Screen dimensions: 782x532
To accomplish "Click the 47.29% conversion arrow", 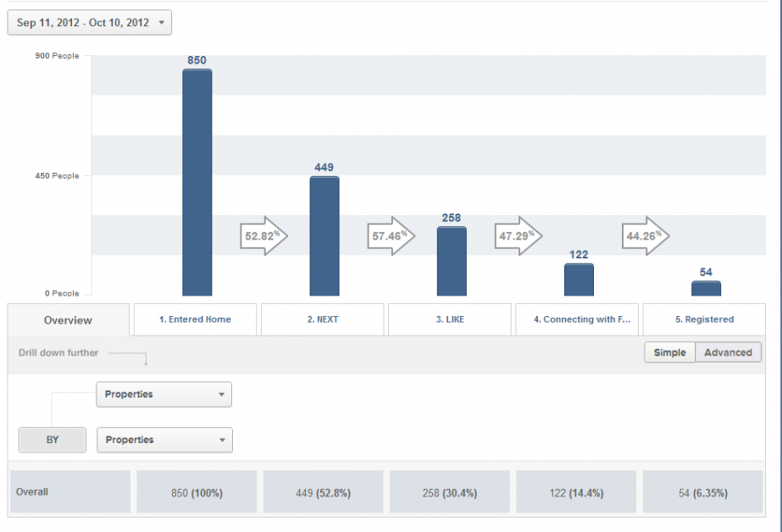I will pos(518,236).
